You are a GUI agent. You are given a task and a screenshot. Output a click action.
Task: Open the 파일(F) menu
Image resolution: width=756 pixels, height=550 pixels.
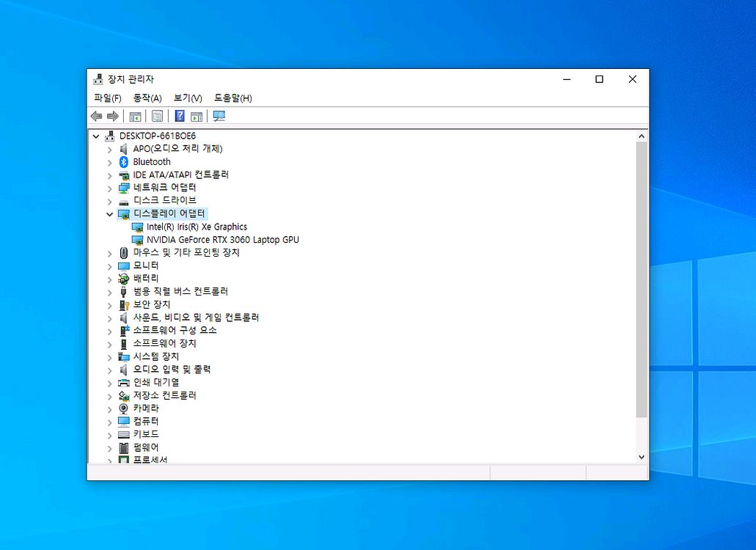108,98
